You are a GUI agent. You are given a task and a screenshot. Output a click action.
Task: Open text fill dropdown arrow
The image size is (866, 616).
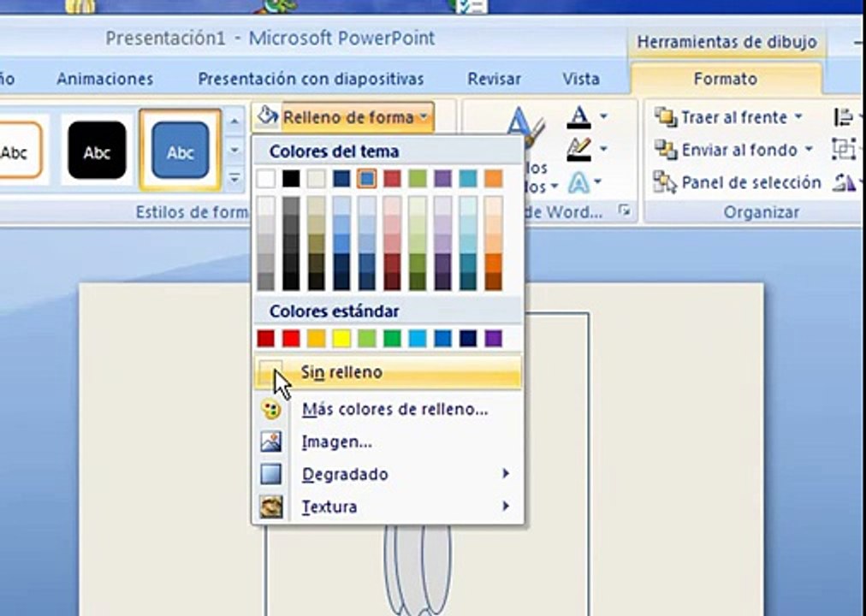tap(603, 116)
